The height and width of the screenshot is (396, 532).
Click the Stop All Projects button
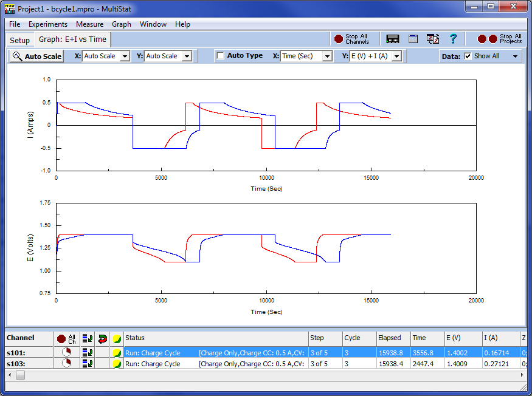(x=500, y=39)
